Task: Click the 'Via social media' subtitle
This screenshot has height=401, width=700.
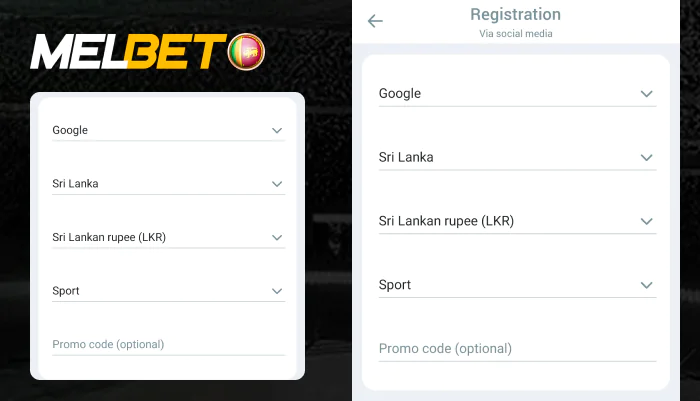Action: tap(515, 34)
